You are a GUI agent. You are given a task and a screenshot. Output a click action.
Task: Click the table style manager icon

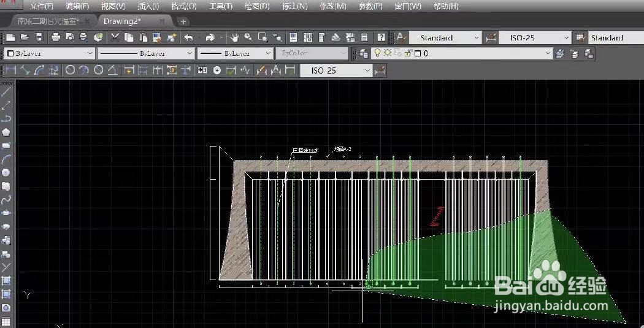click(580, 38)
